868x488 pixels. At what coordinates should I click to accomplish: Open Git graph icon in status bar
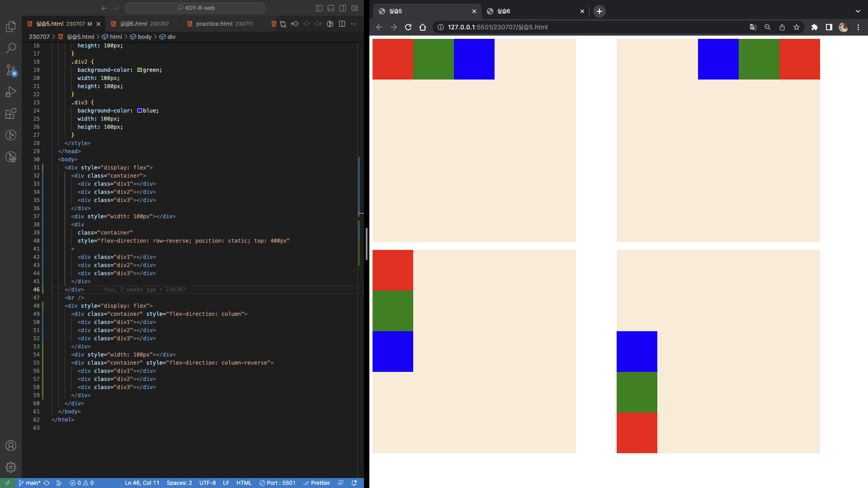click(x=59, y=483)
